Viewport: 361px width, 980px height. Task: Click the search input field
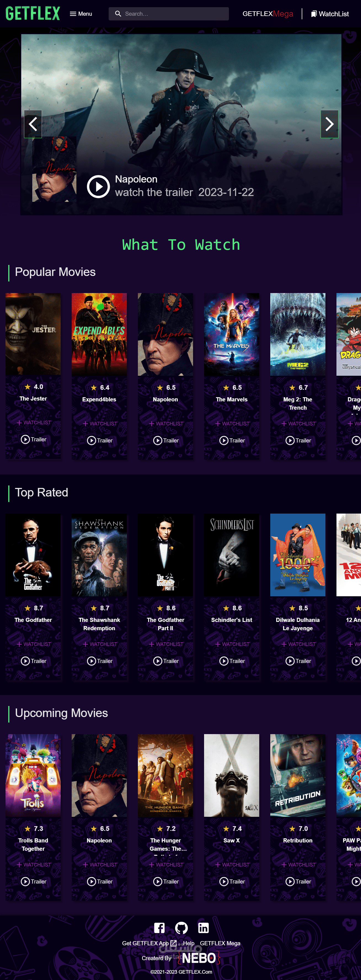pyautogui.click(x=169, y=14)
